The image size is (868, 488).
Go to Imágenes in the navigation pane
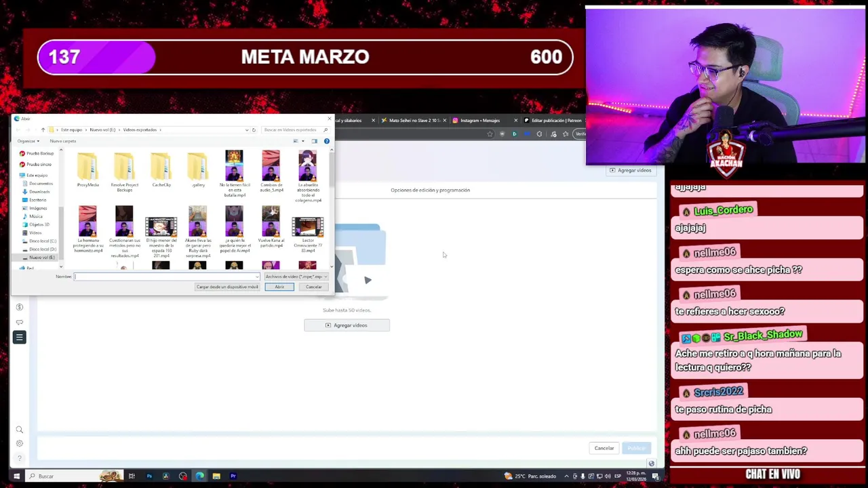35,207
